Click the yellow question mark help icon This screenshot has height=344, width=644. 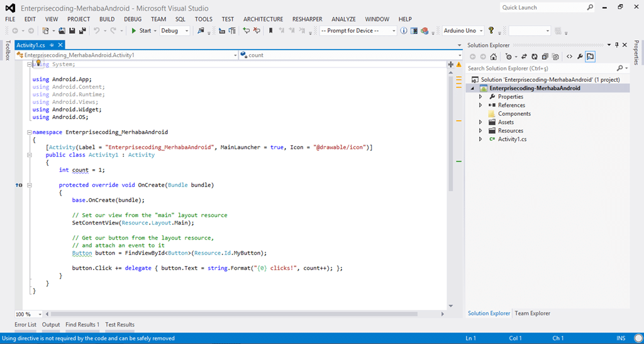[491, 31]
